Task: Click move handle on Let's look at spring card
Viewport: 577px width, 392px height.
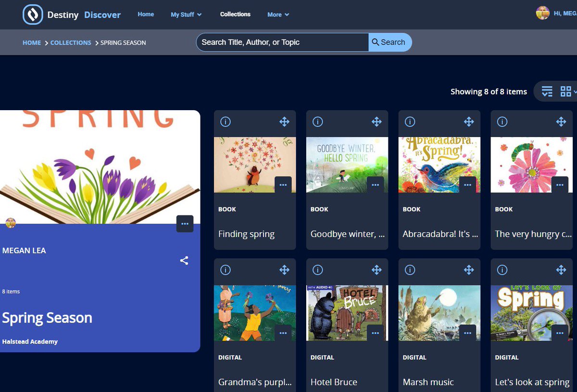Action: [x=561, y=270]
